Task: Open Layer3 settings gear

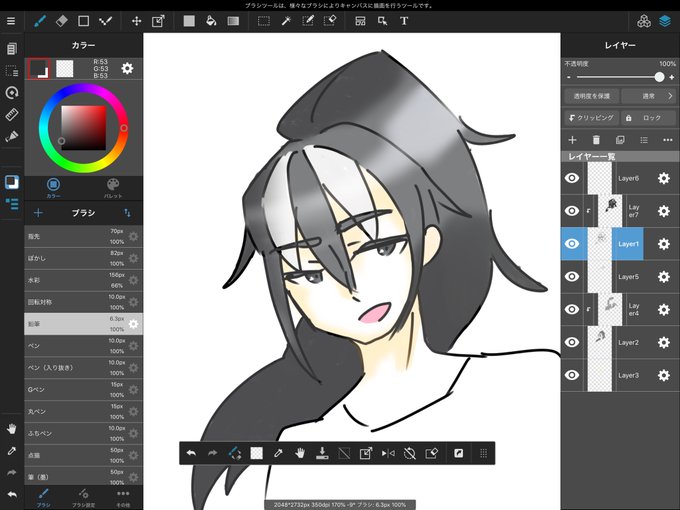Action: (664, 375)
